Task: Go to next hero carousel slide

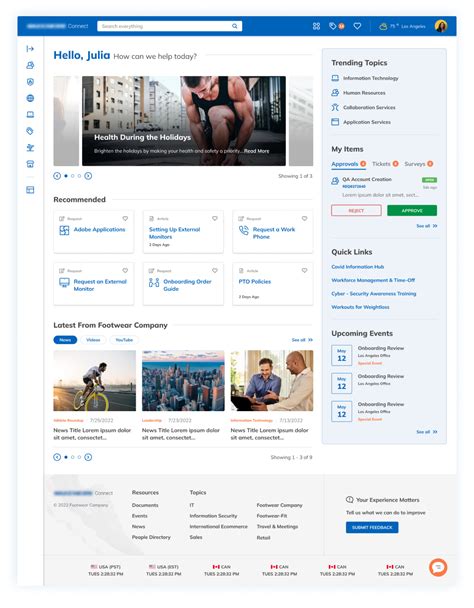Action: 88,176
